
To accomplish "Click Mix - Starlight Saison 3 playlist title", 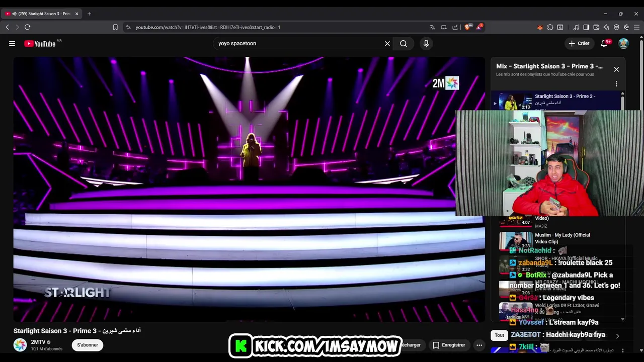I will click(x=549, y=66).
